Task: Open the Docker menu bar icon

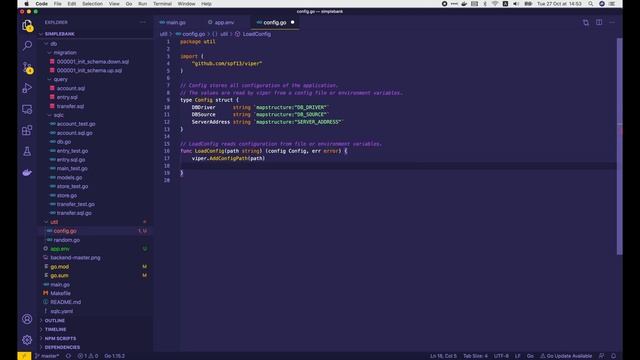Action: (464, 4)
